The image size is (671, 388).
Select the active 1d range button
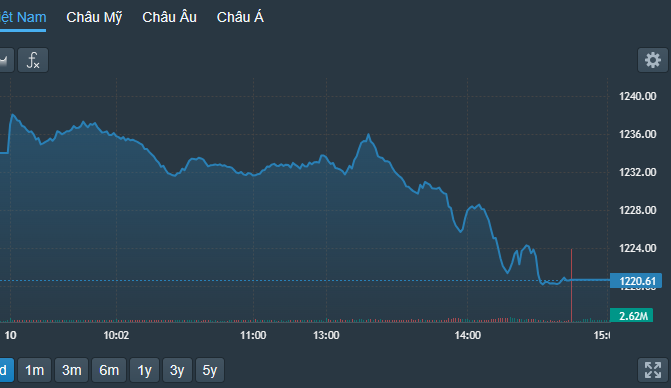pyautogui.click(x=6, y=370)
